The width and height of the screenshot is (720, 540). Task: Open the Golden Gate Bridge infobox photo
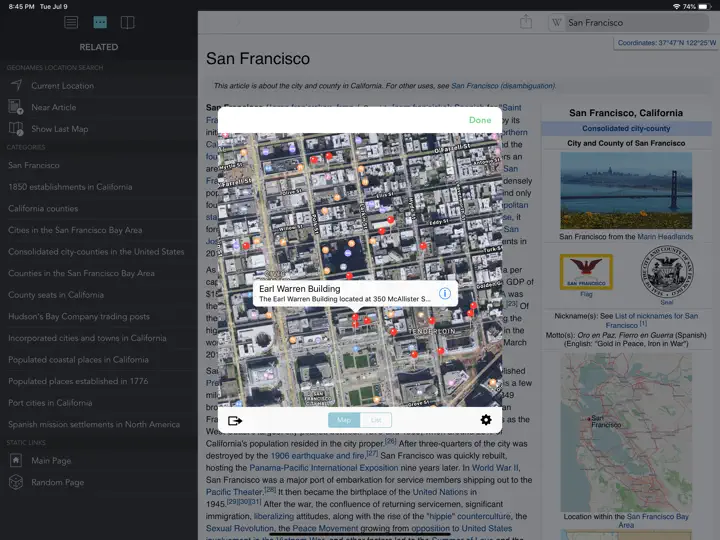pyautogui.click(x=626, y=191)
